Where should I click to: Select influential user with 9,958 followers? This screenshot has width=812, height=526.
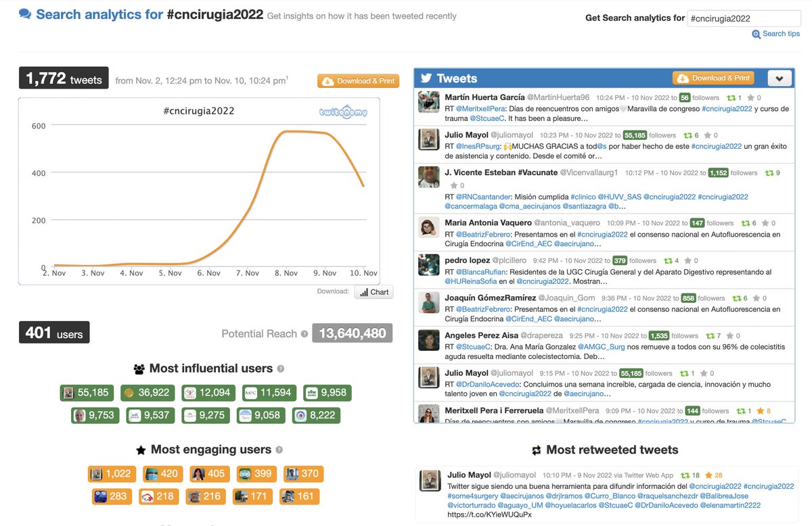pos(327,393)
